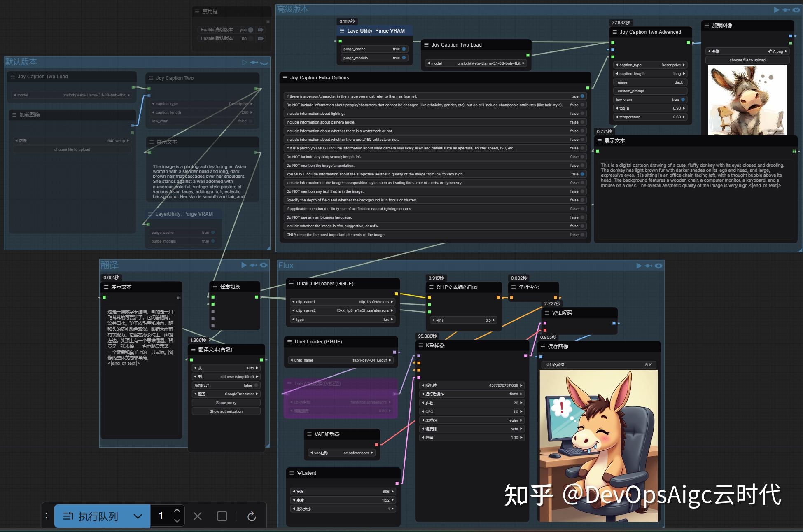This screenshot has width=803, height=532.
Task: Run the Flux group with its play icon
Action: 639,266
